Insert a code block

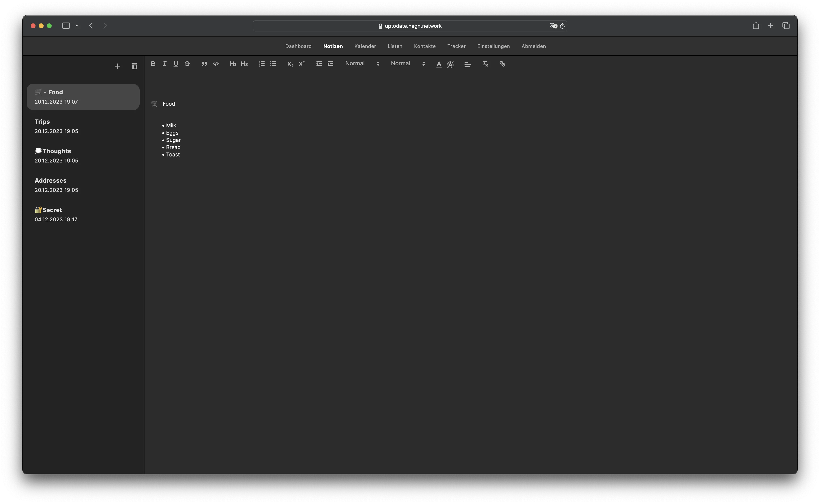pyautogui.click(x=216, y=64)
